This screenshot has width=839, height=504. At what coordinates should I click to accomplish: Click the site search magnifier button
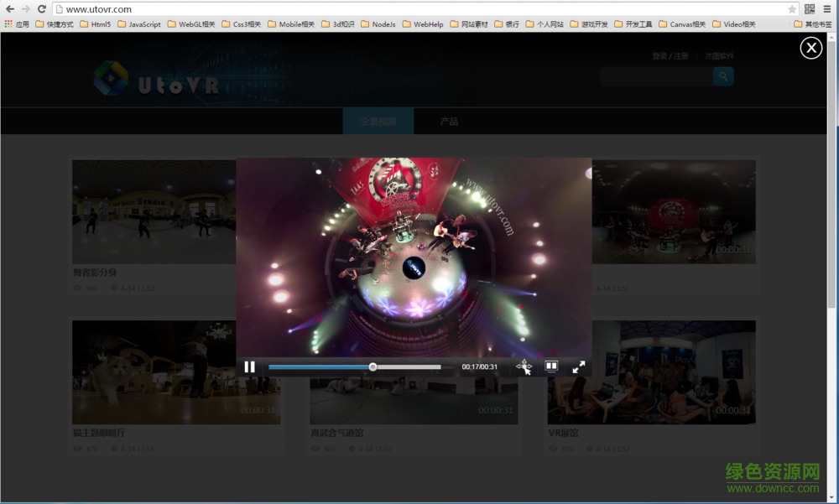point(723,77)
